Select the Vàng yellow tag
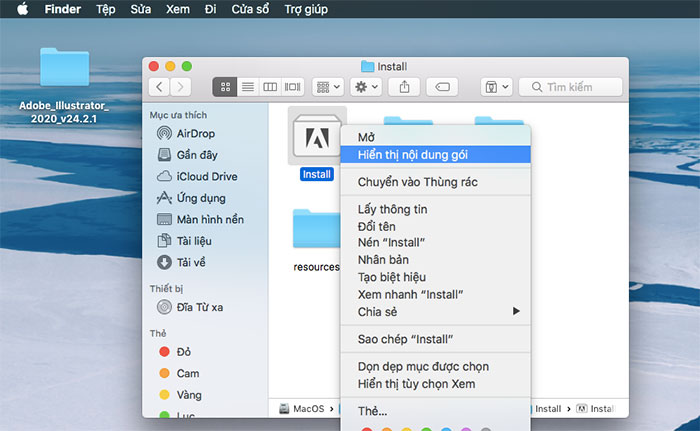 click(180, 395)
